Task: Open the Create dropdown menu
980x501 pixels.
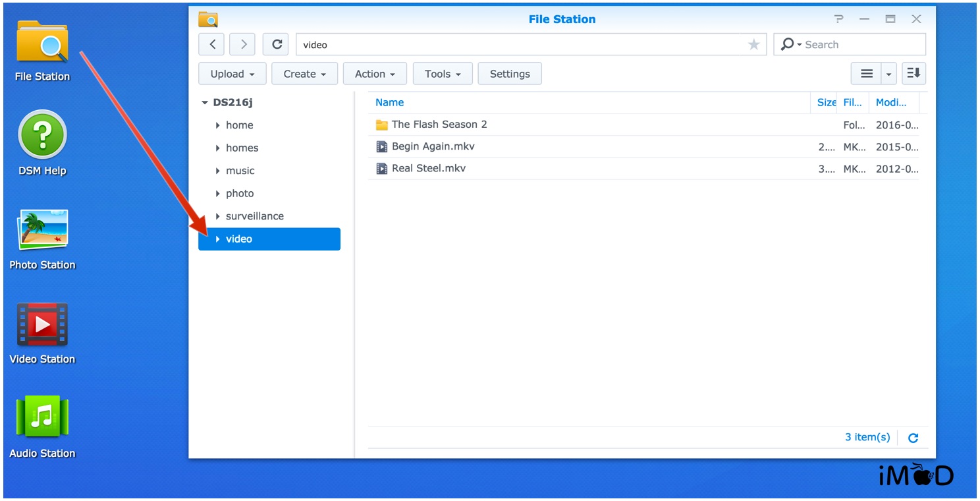Action: (305, 74)
